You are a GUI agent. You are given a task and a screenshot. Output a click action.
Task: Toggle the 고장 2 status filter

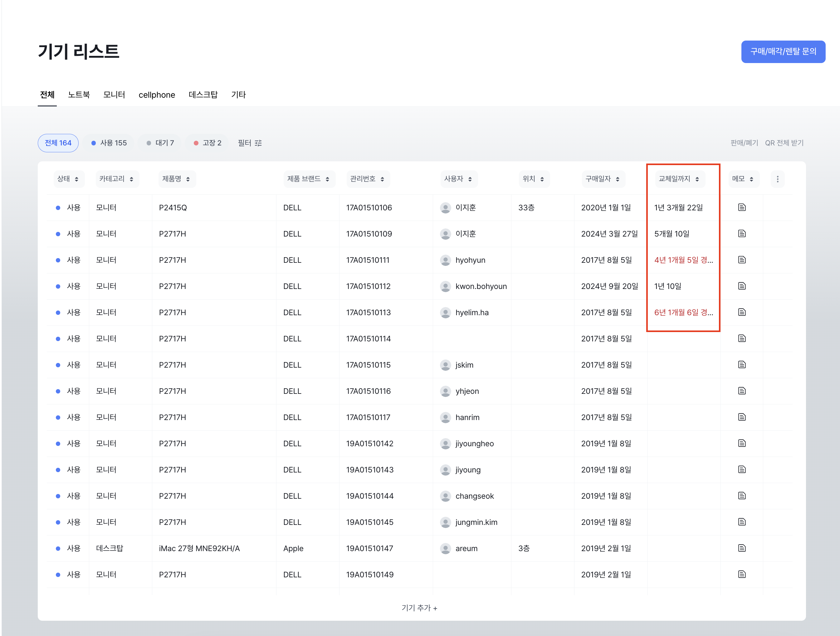click(207, 143)
